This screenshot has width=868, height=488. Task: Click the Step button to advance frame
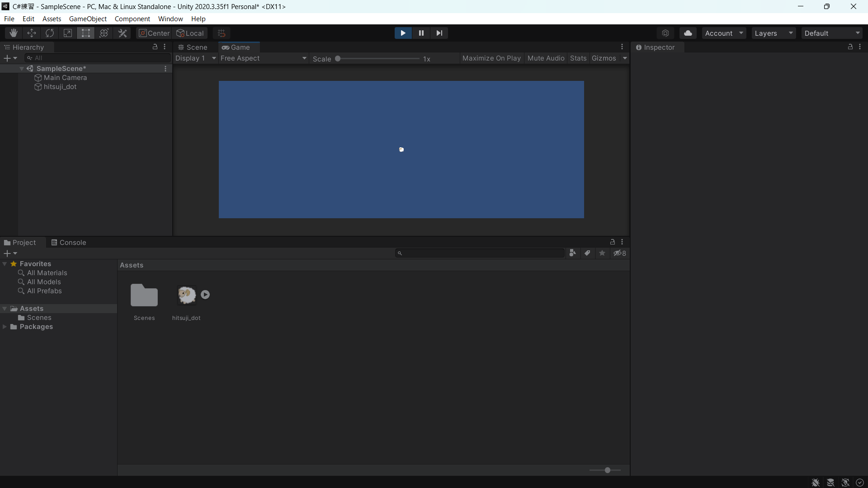tap(439, 33)
